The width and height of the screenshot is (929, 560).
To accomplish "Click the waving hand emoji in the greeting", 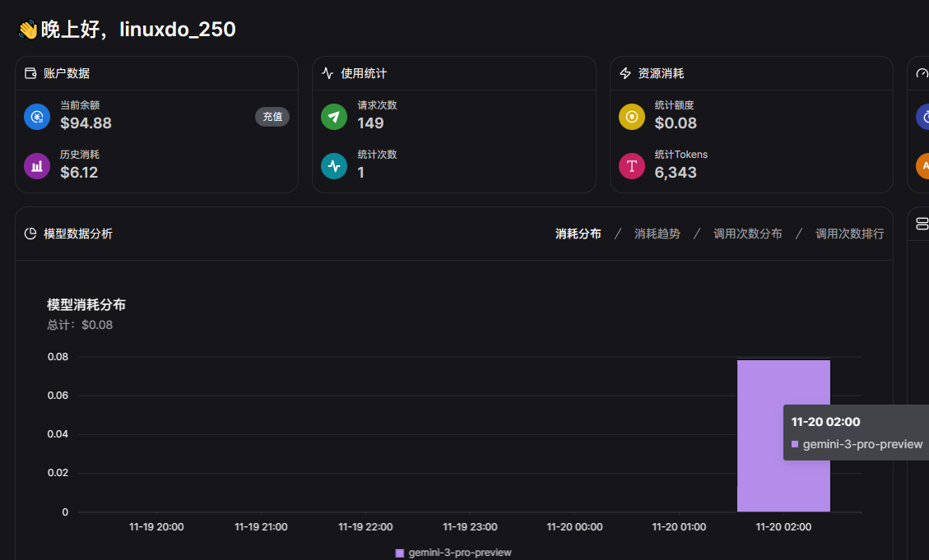I will 27,30.
